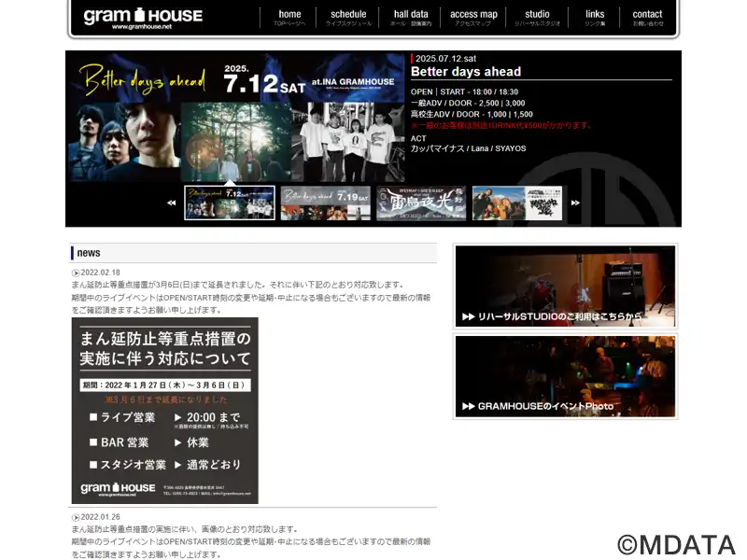
Task: Open the まん延防止等重点措置 notice image
Action: [165, 411]
